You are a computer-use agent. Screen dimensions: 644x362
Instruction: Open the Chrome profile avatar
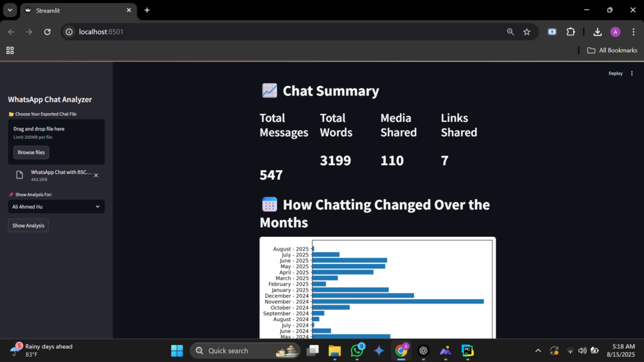615,31
